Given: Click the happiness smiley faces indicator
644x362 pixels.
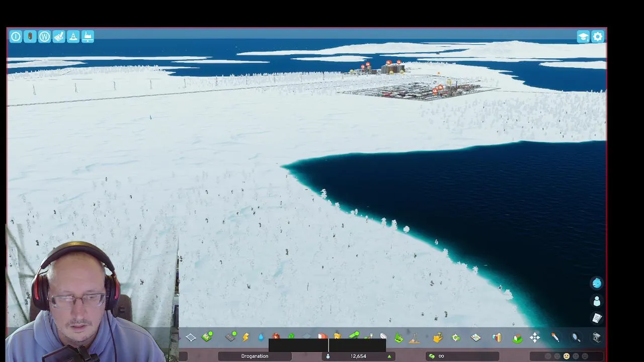Looking at the screenshot, I should pos(567,356).
